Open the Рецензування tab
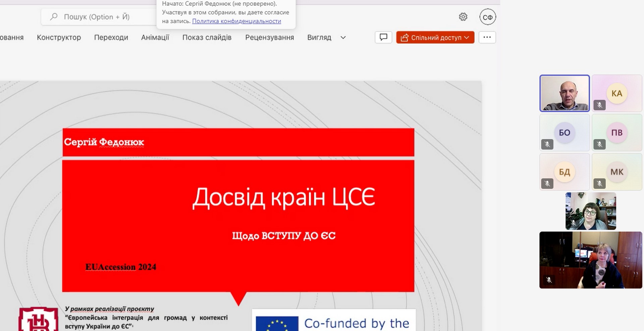This screenshot has width=644, height=331. click(269, 38)
